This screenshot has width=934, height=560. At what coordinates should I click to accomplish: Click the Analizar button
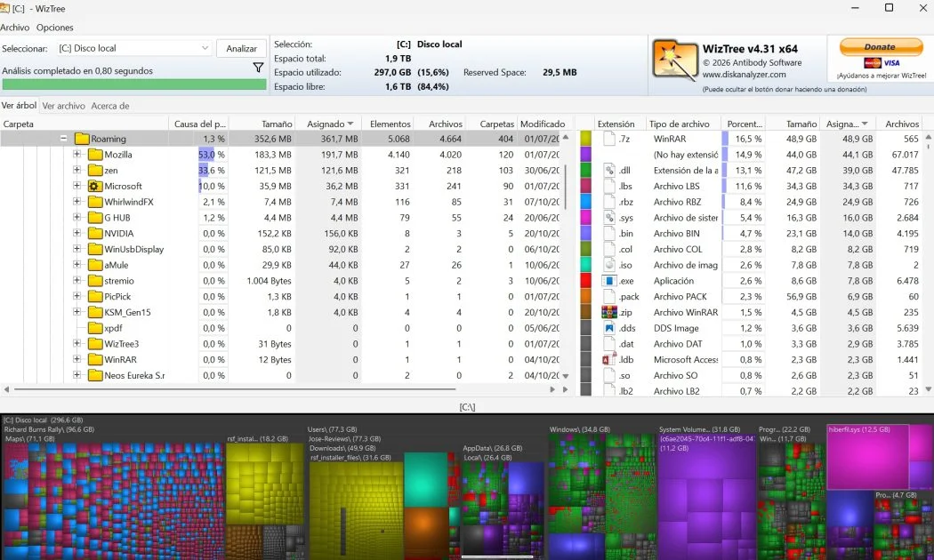pyautogui.click(x=241, y=48)
